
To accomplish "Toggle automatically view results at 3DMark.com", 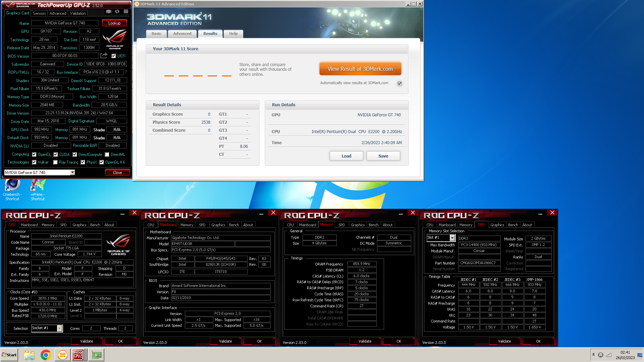I will coord(399,83).
